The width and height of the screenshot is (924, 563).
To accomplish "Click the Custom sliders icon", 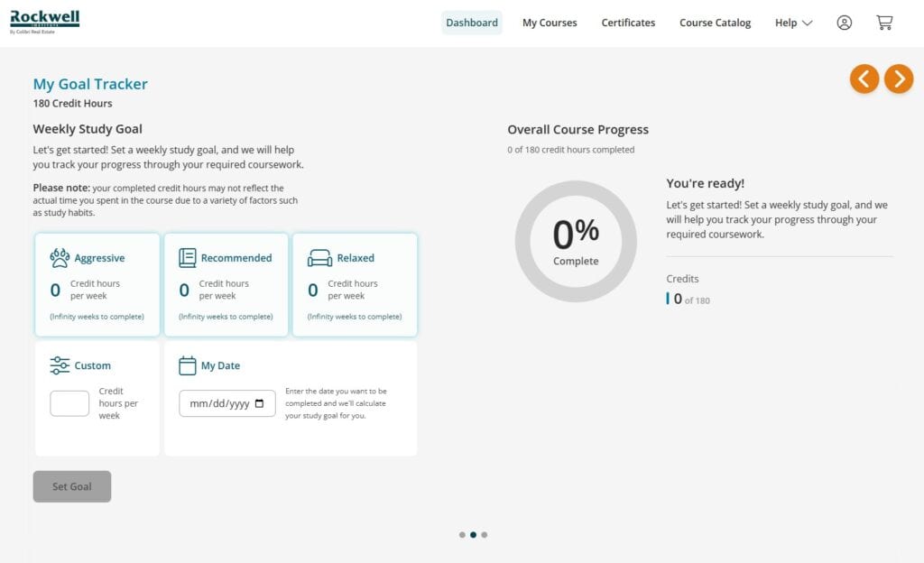I will (60, 365).
